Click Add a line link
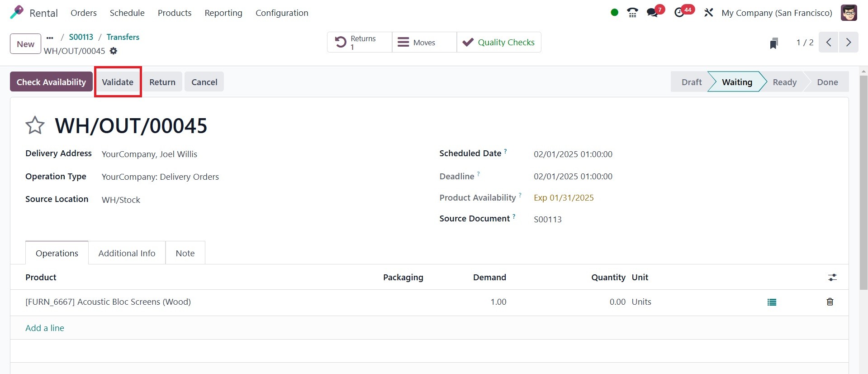The width and height of the screenshot is (868, 374). [45, 328]
